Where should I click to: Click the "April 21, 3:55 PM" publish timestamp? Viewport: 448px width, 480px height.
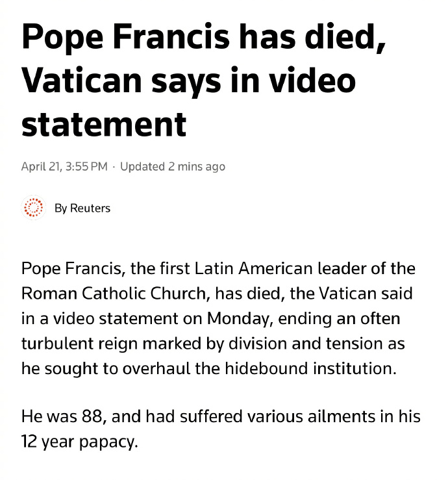(x=64, y=166)
